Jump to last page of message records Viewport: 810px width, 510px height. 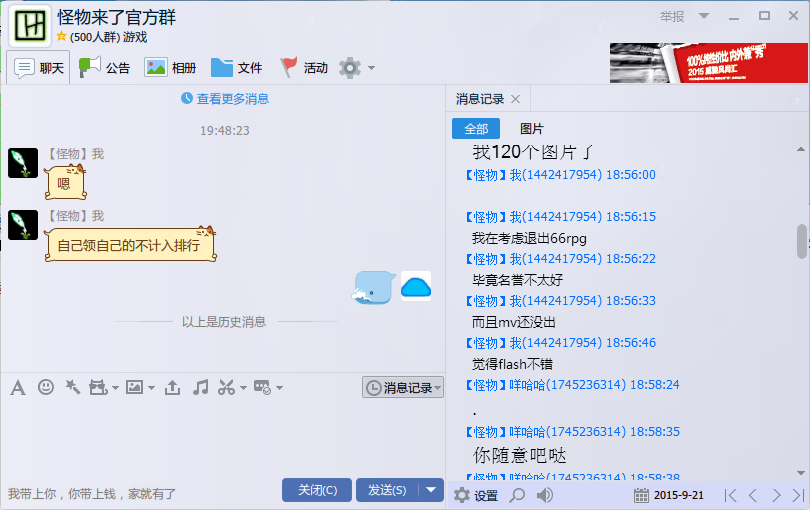799,495
